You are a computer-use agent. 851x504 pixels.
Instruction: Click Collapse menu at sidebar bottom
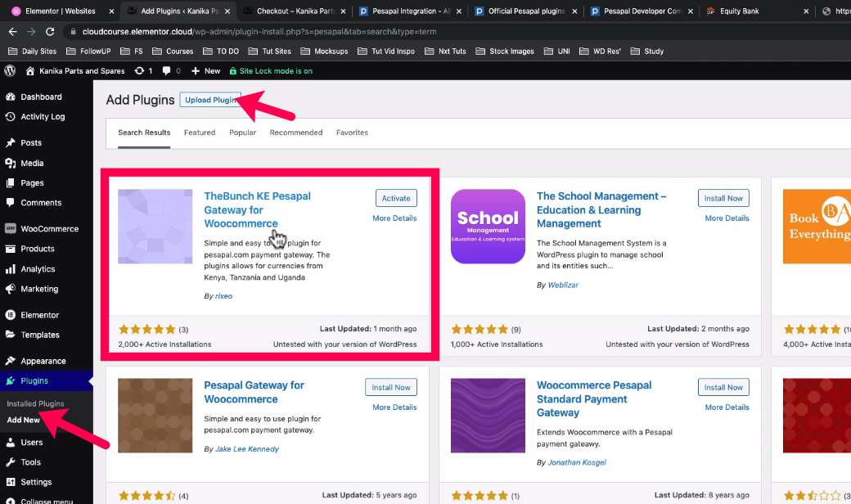click(x=46, y=501)
